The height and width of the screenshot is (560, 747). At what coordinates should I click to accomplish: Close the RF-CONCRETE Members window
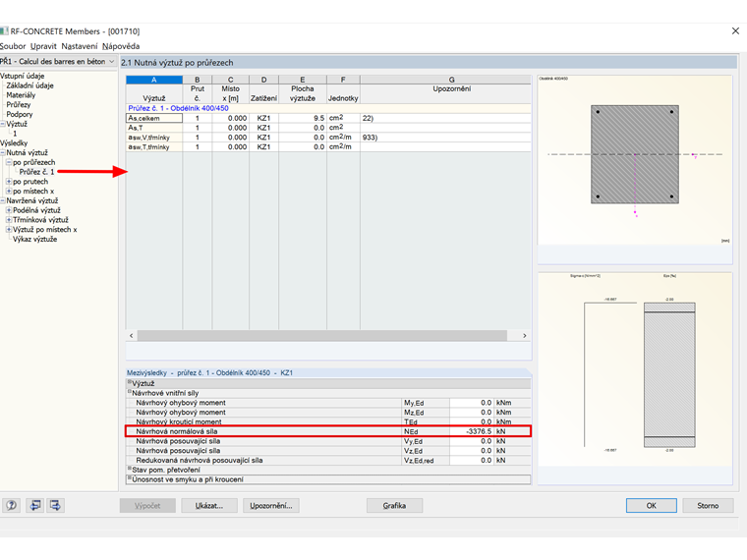coord(735,31)
